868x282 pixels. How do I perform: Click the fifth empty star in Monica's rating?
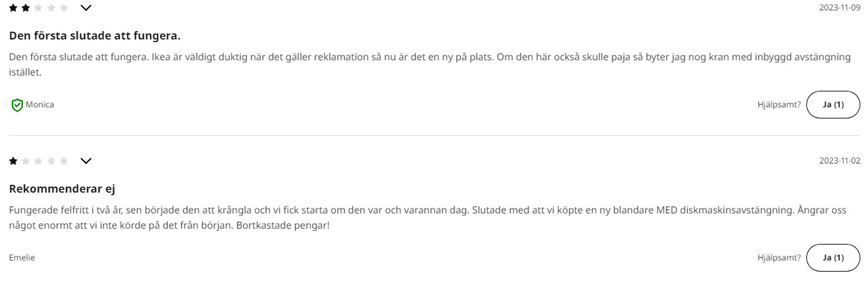coord(64,8)
